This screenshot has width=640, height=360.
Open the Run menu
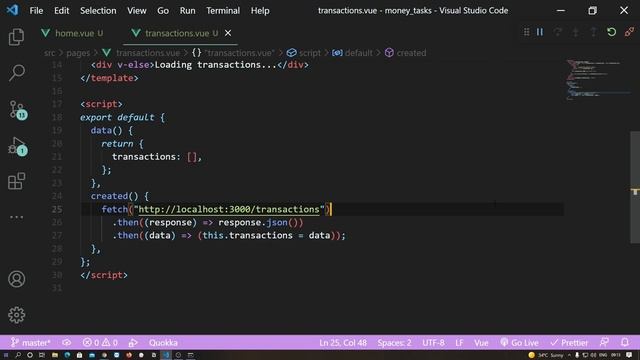[187, 11]
